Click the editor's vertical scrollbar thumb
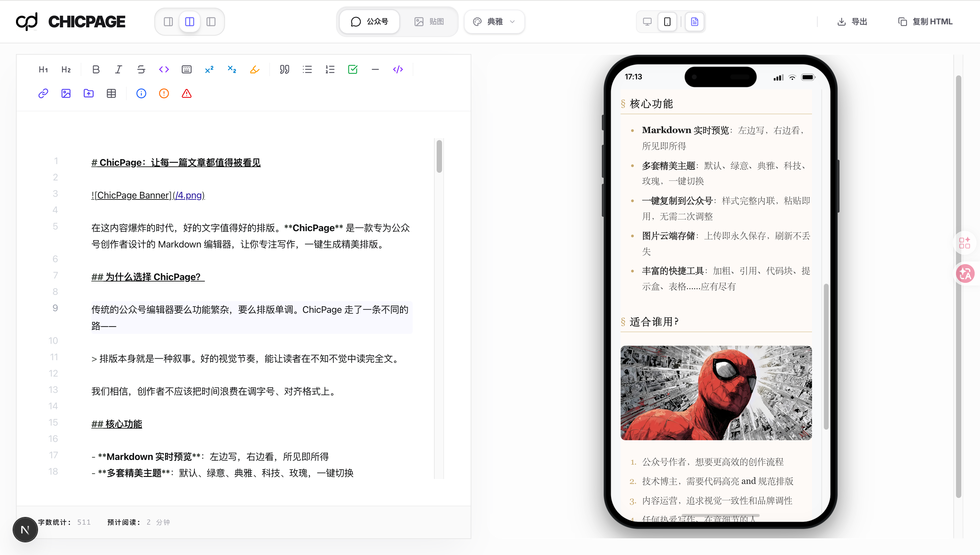Image resolution: width=980 pixels, height=555 pixels. pos(439,156)
